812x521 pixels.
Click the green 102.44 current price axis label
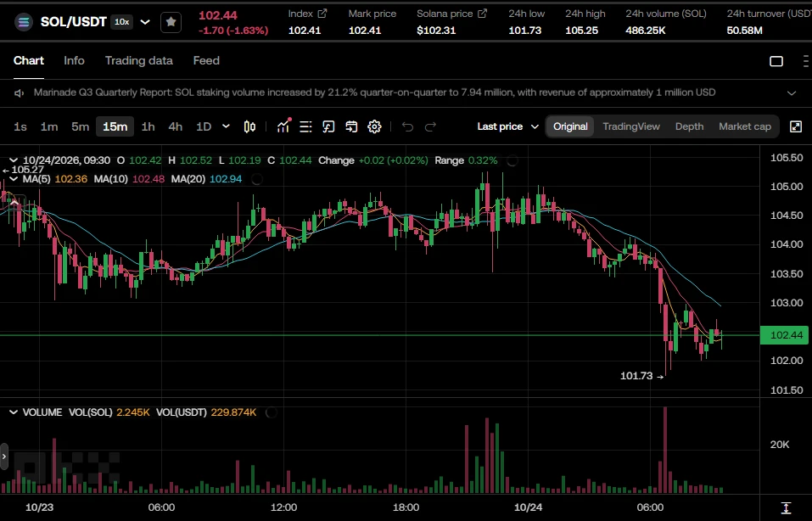(x=786, y=335)
